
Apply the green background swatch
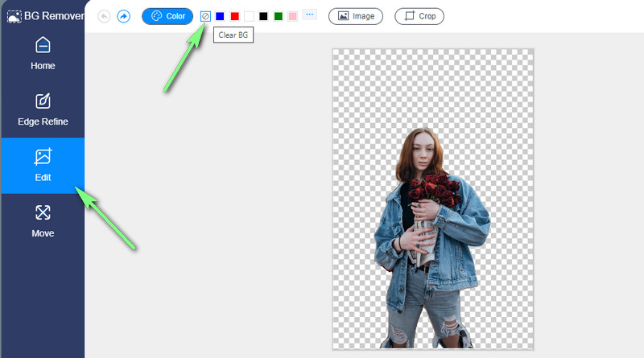(x=278, y=16)
